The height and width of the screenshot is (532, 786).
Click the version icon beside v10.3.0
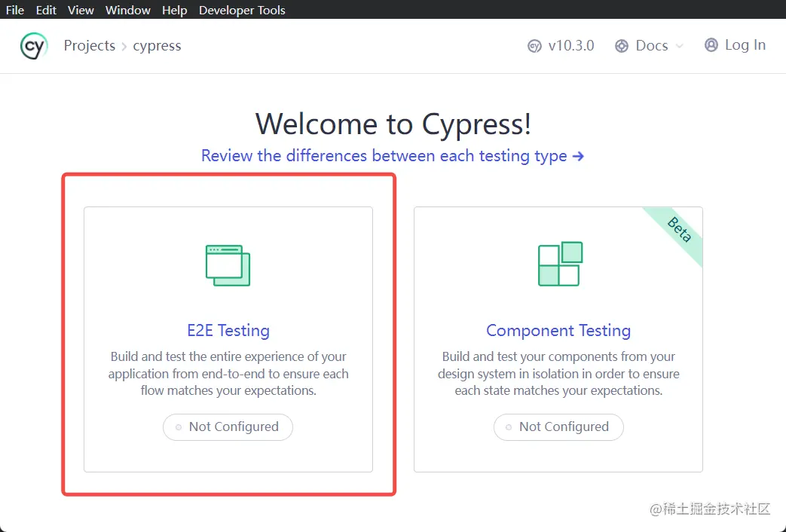pyautogui.click(x=534, y=46)
